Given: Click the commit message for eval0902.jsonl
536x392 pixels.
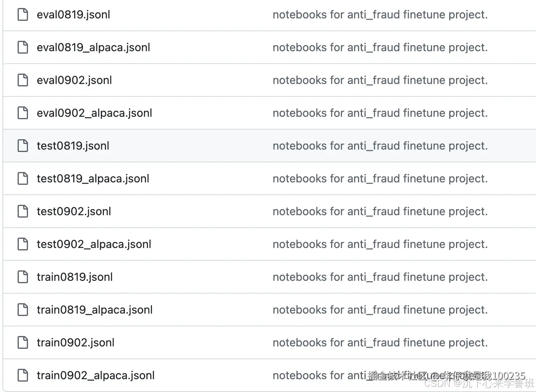Looking at the screenshot, I should click(x=380, y=80).
